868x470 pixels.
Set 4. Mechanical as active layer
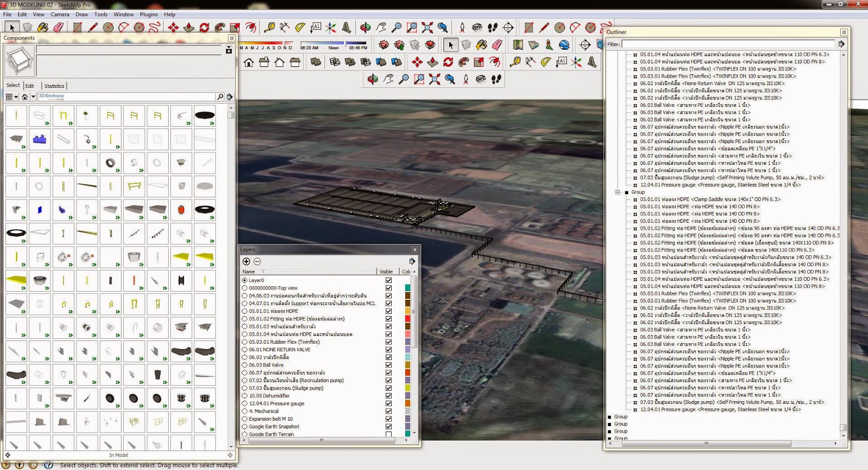pos(244,411)
